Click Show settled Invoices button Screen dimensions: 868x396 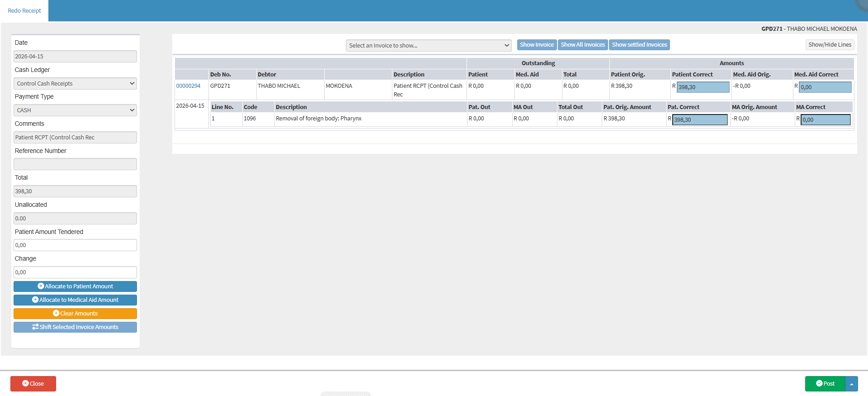[x=639, y=45]
